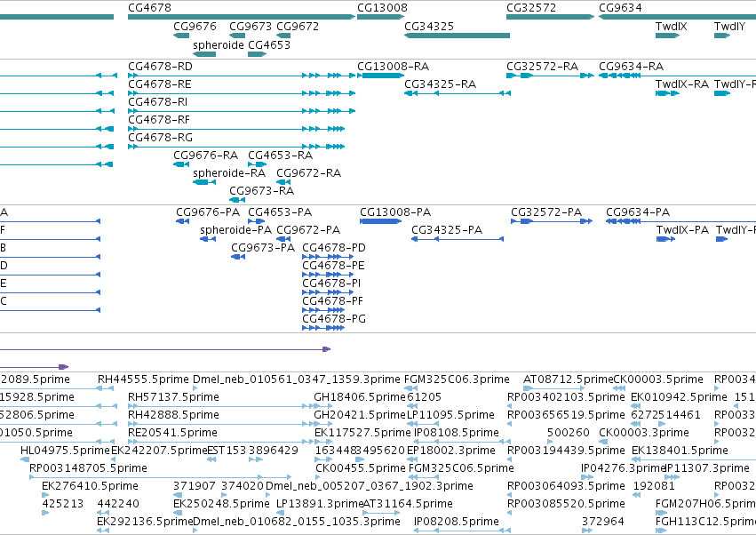Select the CG34325 gene feature
The image size is (756, 535).
point(458,36)
